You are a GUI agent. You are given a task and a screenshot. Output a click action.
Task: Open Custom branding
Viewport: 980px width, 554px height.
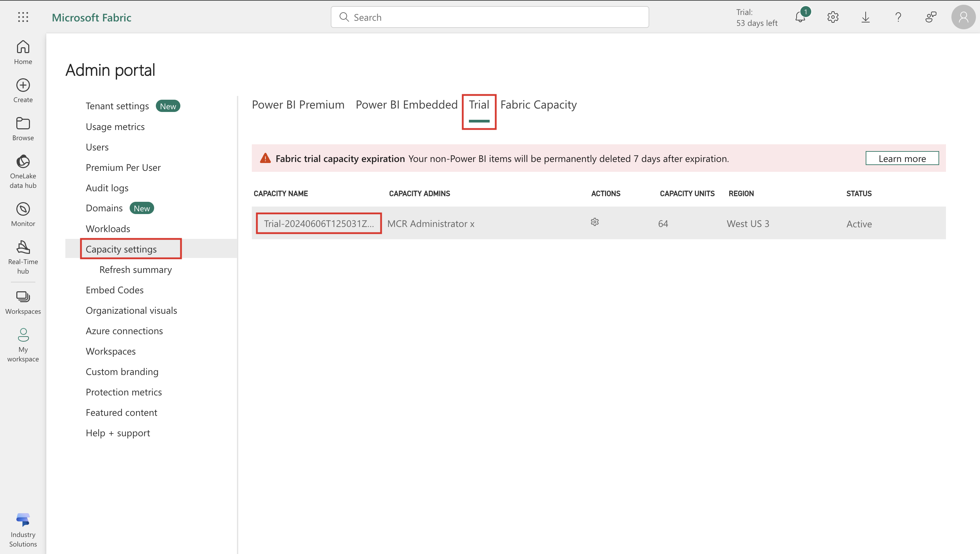click(122, 372)
